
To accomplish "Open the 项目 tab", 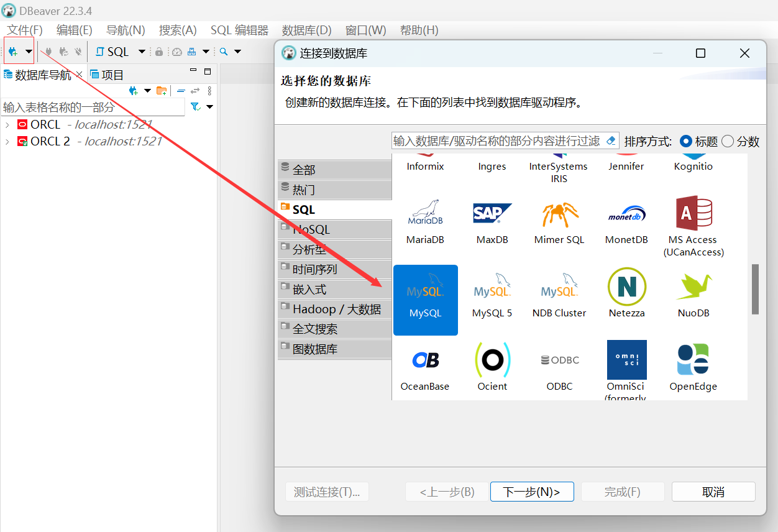I will tap(107, 75).
